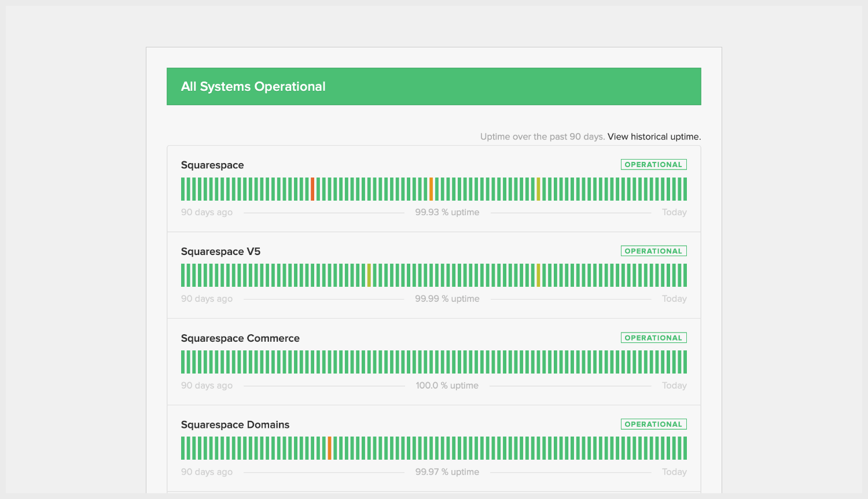
Task: Select the red incident bar in Squarespace row
Action: click(312, 189)
